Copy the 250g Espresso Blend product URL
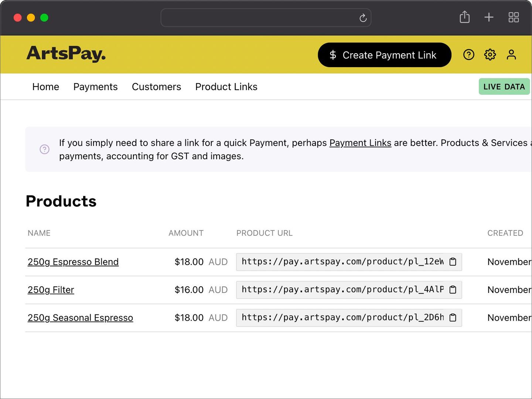Screen dimensions: 532x399 [x=453, y=262]
